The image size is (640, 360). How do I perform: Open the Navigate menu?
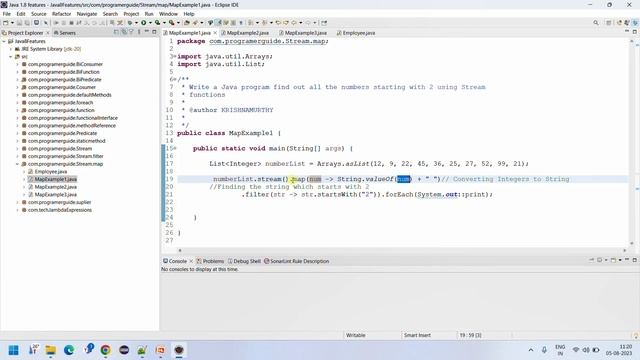coord(87,14)
